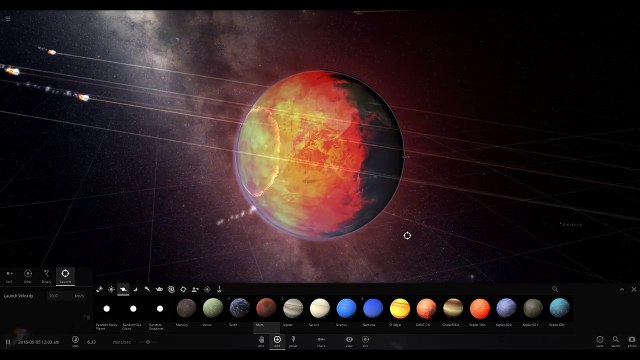The image size is (640, 360).
Task: Choose the teapot objects category icon
Action: tap(159, 289)
